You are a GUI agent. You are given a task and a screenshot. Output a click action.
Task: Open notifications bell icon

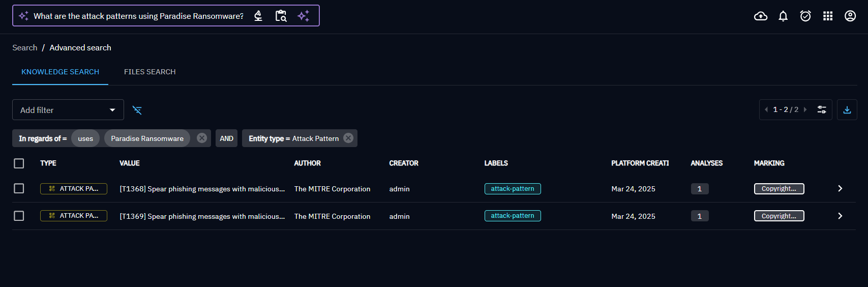783,16
